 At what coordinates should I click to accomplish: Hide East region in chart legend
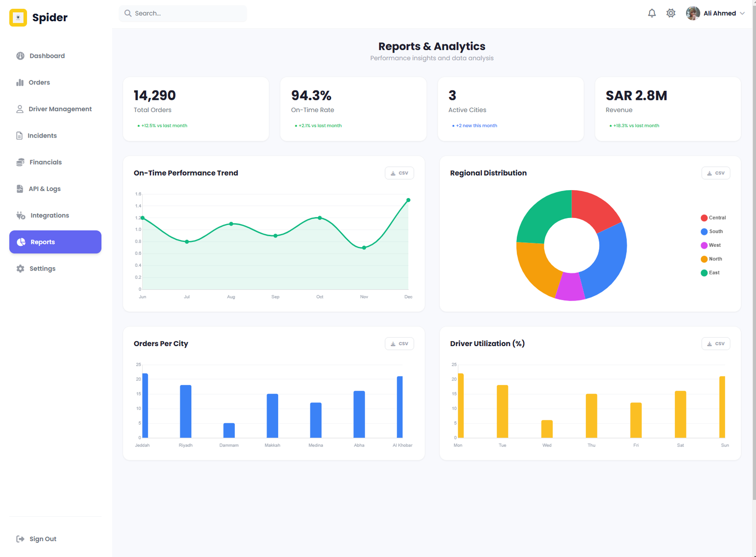point(710,273)
